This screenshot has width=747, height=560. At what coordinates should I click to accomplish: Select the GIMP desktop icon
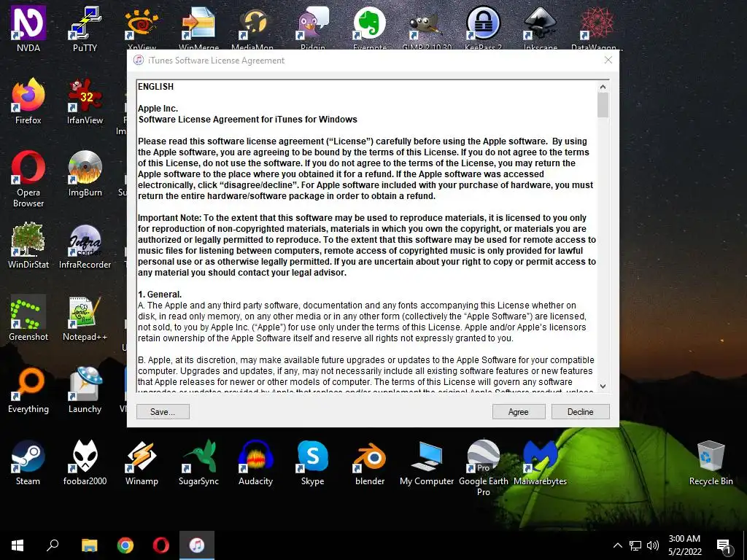pyautogui.click(x=427, y=28)
